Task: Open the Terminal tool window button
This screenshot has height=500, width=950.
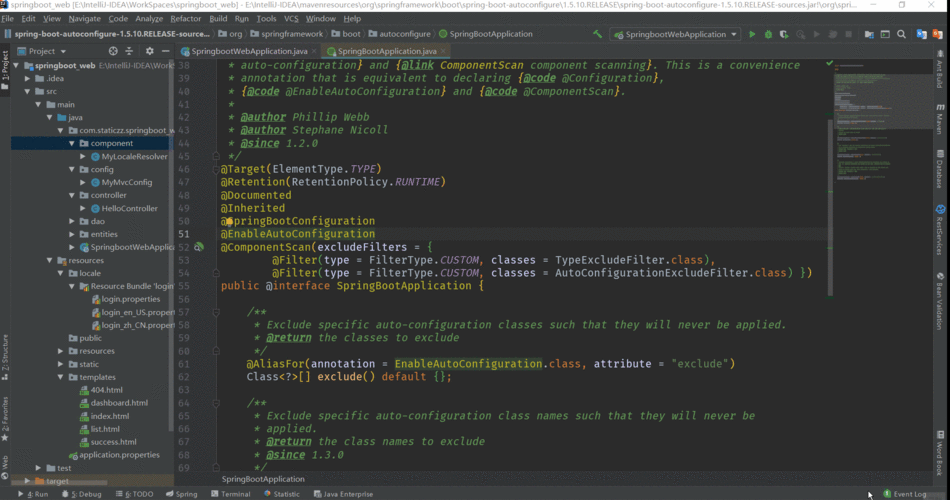Action: pos(231,494)
